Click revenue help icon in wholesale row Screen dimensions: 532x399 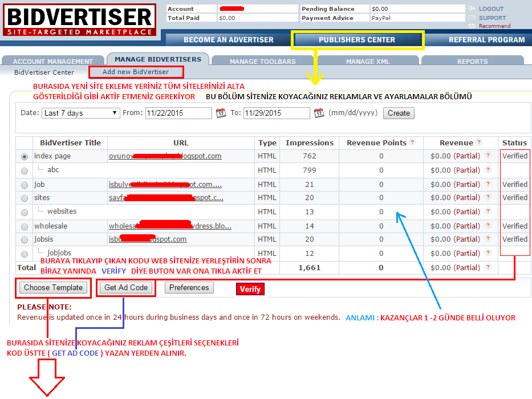click(488, 226)
